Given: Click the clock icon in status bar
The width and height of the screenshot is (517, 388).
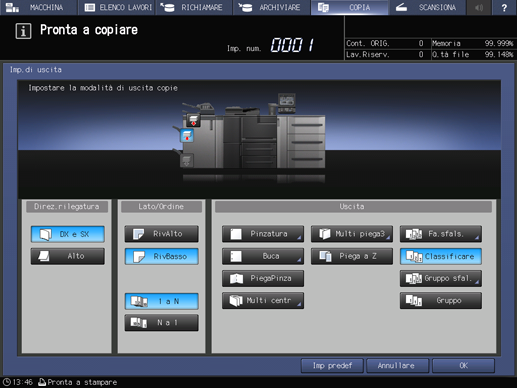Looking at the screenshot, I should 6,382.
